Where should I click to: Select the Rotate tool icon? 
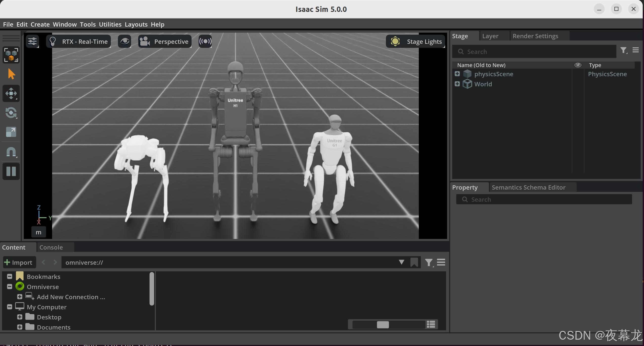[x=11, y=113]
